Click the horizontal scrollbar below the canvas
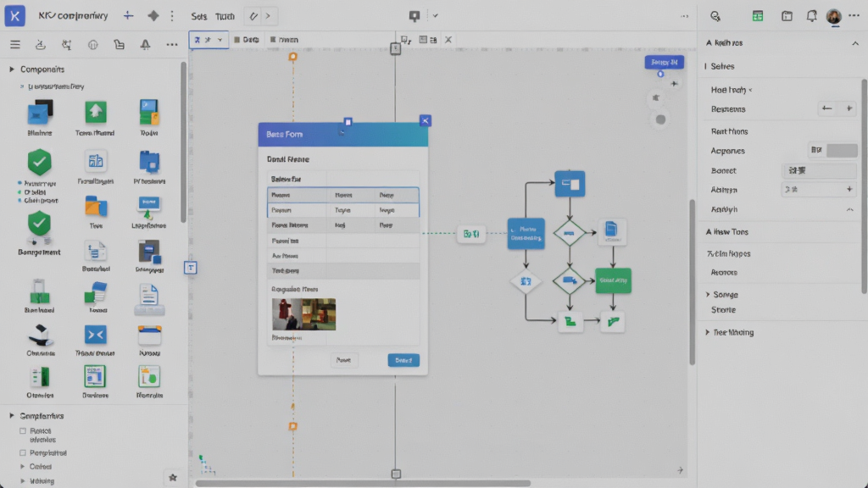Screen dimensions: 868x488 [x=363, y=483]
